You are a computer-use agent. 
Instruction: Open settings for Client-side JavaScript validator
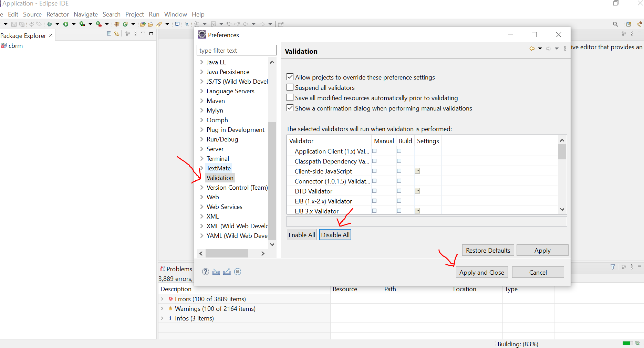coord(417,171)
